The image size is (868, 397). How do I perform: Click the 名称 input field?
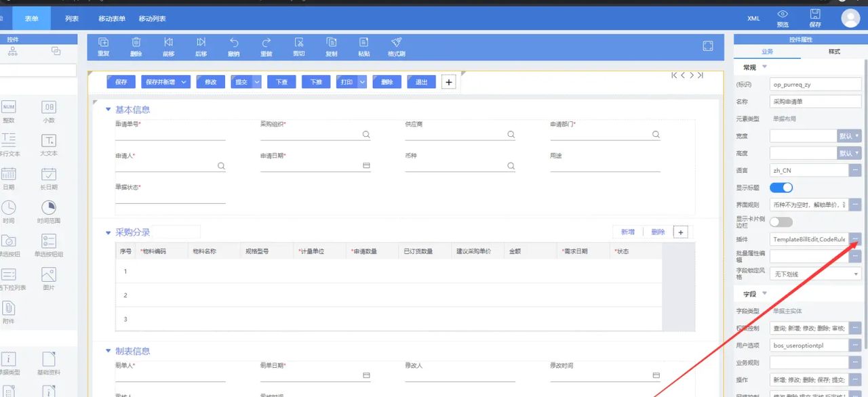815,102
